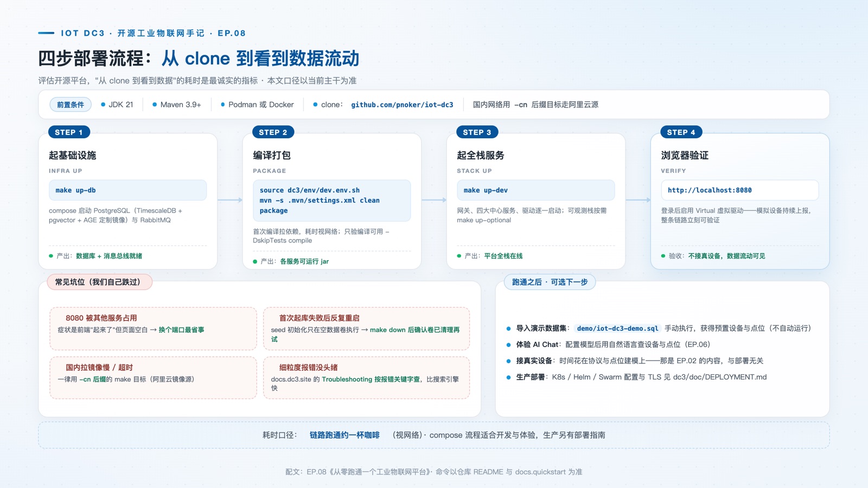The width and height of the screenshot is (868, 488).
Task: Click the 国内网络用 -cn note
Action: coord(535,105)
